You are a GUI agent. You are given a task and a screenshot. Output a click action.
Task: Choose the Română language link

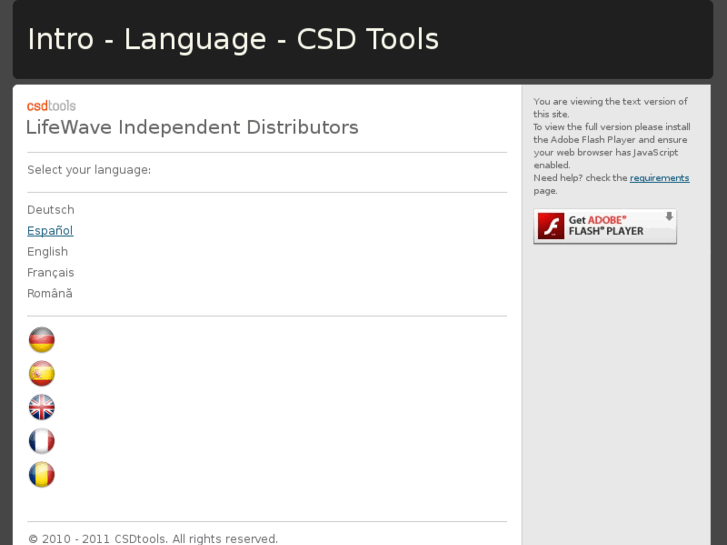pos(50,293)
